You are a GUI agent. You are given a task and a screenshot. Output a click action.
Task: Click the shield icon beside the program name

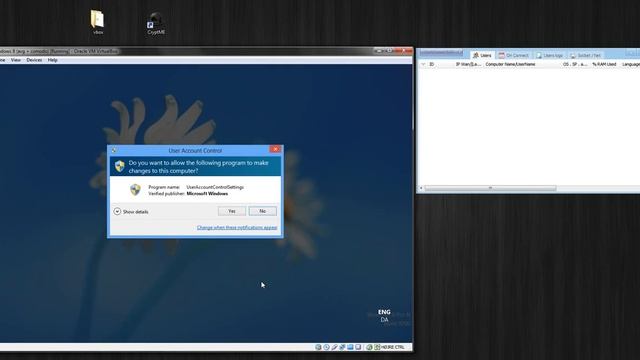(x=135, y=190)
